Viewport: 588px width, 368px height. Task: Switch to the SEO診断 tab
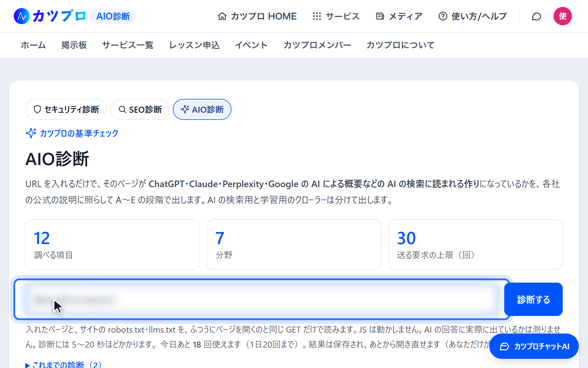(x=140, y=110)
